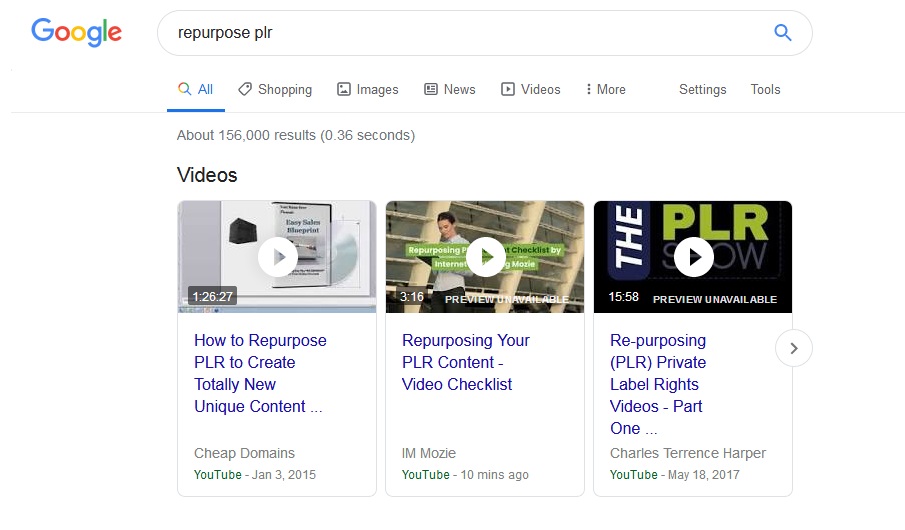Open 'Repurposing Your PLR Content - Video Checklist' link

pos(465,363)
